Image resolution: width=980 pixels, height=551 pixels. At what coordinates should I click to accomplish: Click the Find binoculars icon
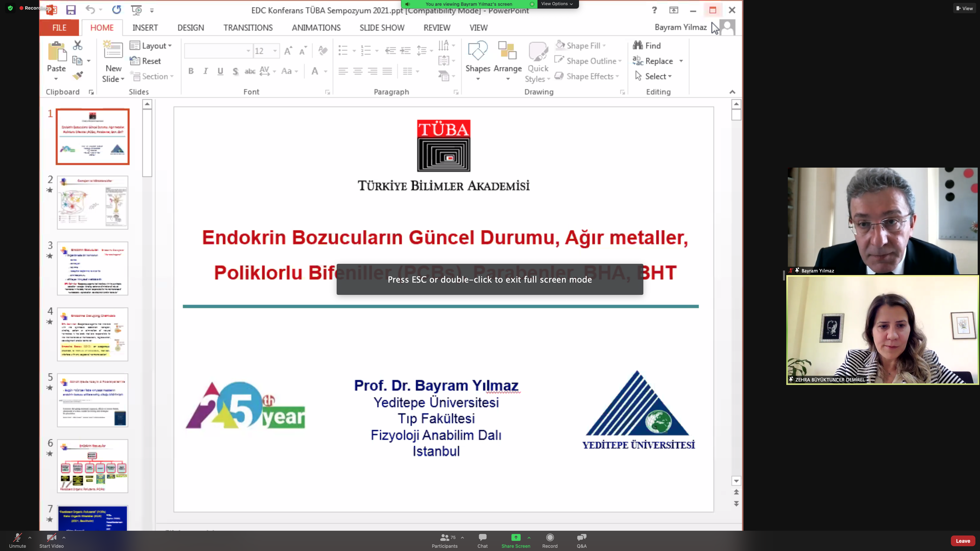pyautogui.click(x=638, y=45)
